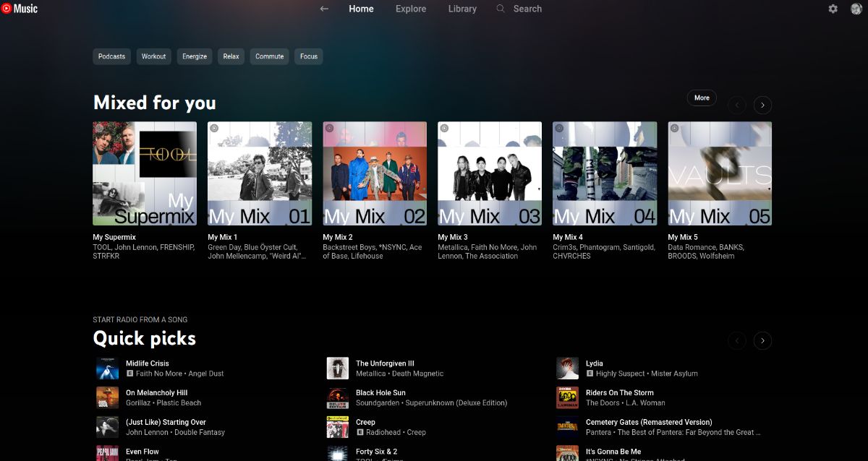Click the back navigation arrow
The image size is (868, 461).
323,9
